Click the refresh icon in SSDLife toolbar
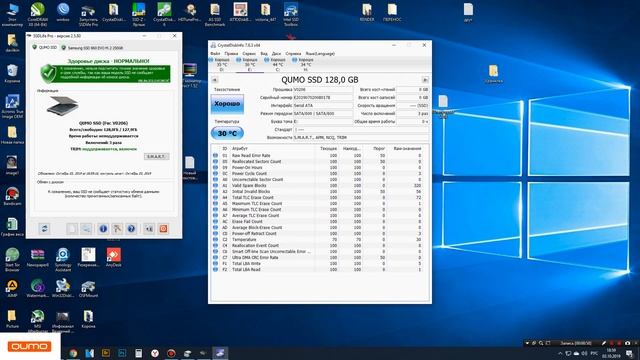Viewport: 640px width, 360px height. 44,229
